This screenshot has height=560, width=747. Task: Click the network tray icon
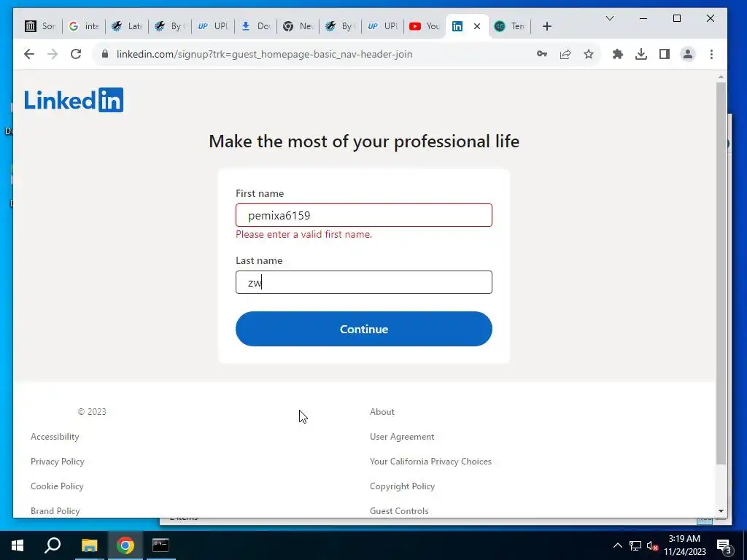click(635, 545)
